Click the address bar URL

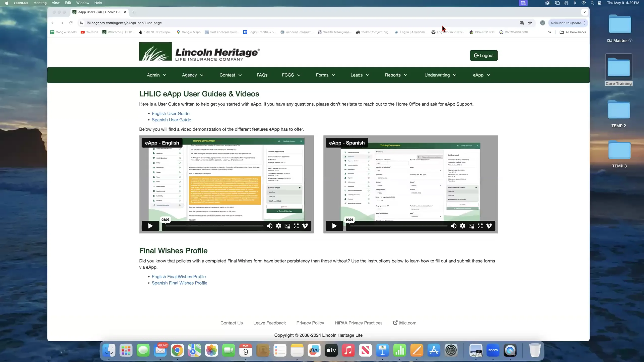pyautogui.click(x=124, y=23)
